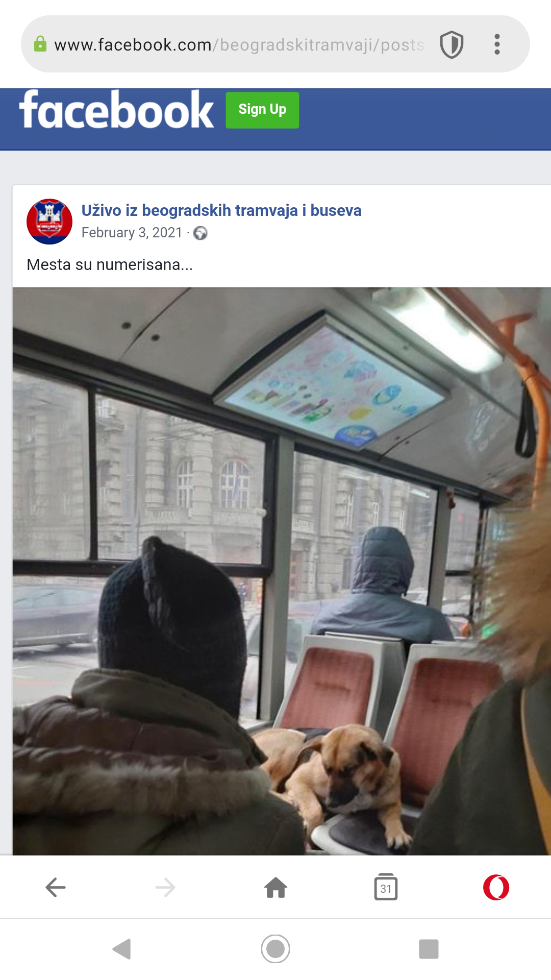Open the tram photo with the dog

tap(282, 571)
